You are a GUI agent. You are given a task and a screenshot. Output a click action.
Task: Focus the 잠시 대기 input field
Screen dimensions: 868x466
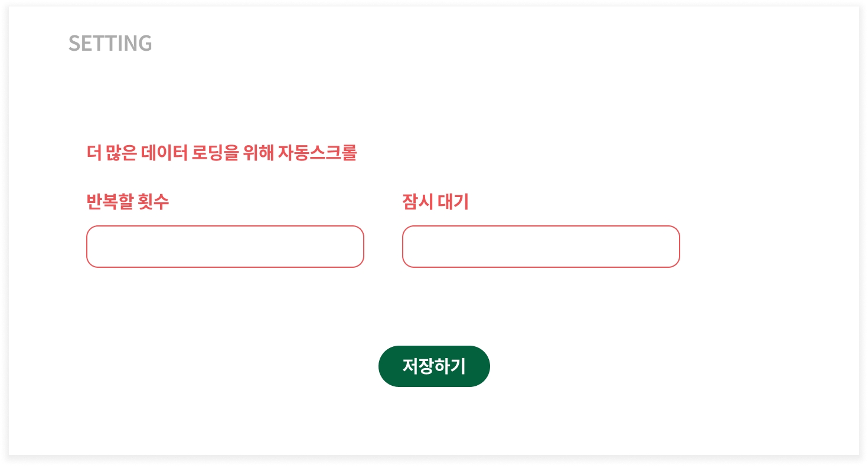coord(541,247)
